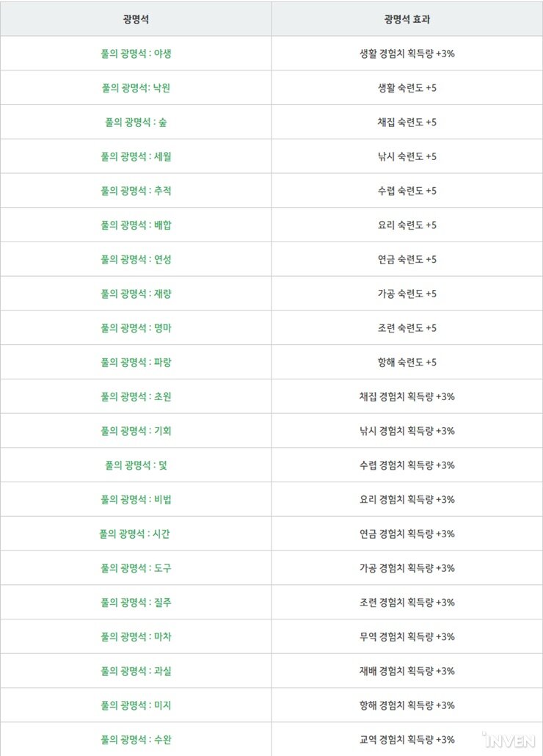Select the 풀의 광명석 : 연성 link
Screen dimensions: 543x756
136,259
